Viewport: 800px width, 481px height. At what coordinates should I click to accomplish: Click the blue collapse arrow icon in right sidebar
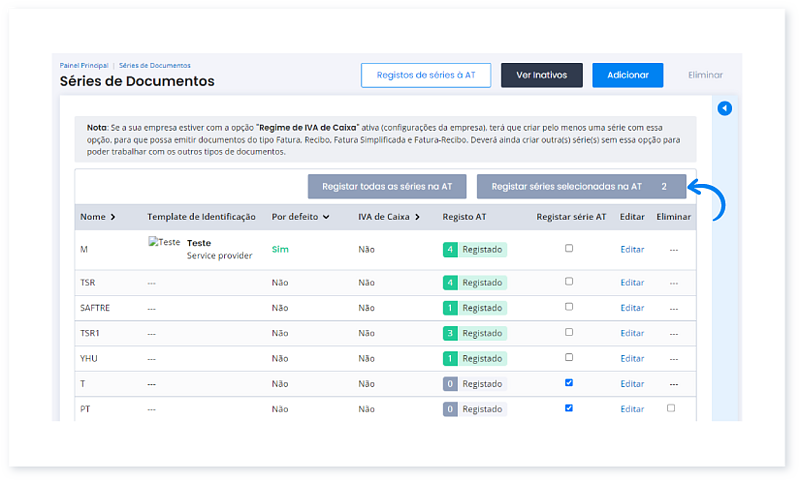point(725,108)
